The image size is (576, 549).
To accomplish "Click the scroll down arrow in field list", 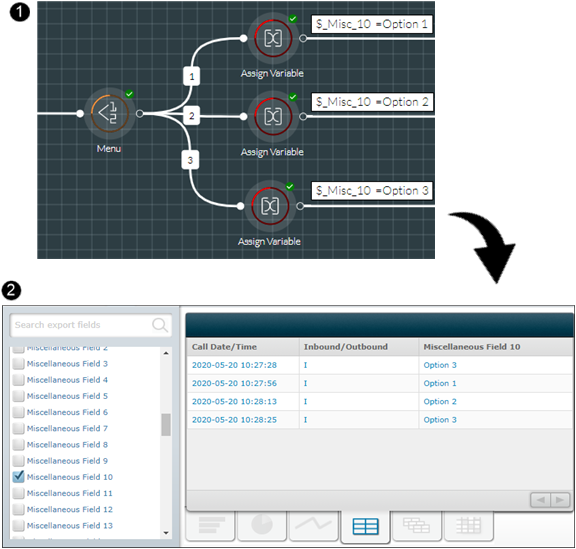I will (x=166, y=532).
